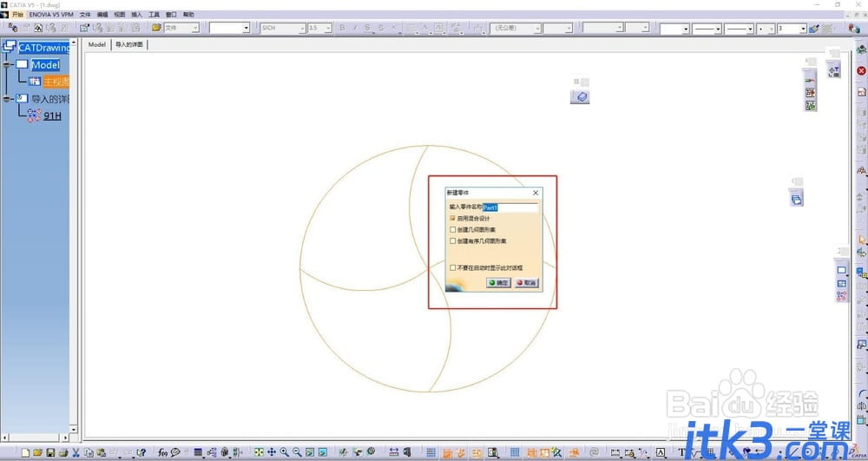Open the 文件 menu
This screenshot has height=461, width=868.
85,15
